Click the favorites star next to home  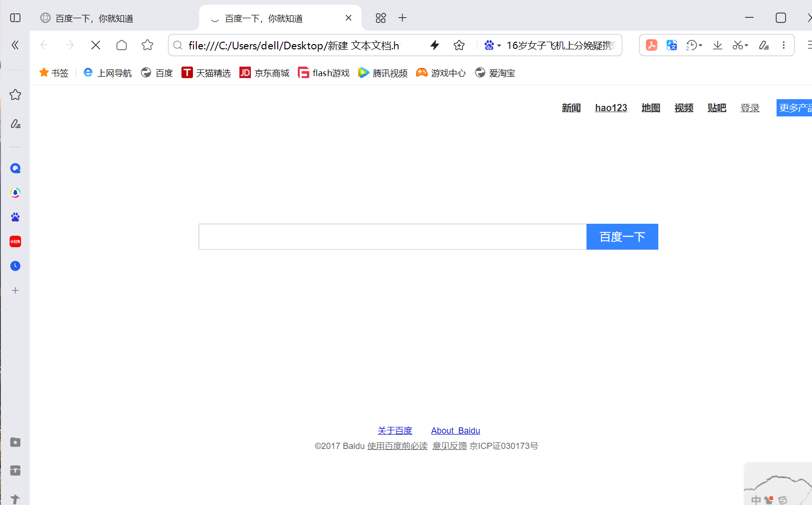(147, 45)
